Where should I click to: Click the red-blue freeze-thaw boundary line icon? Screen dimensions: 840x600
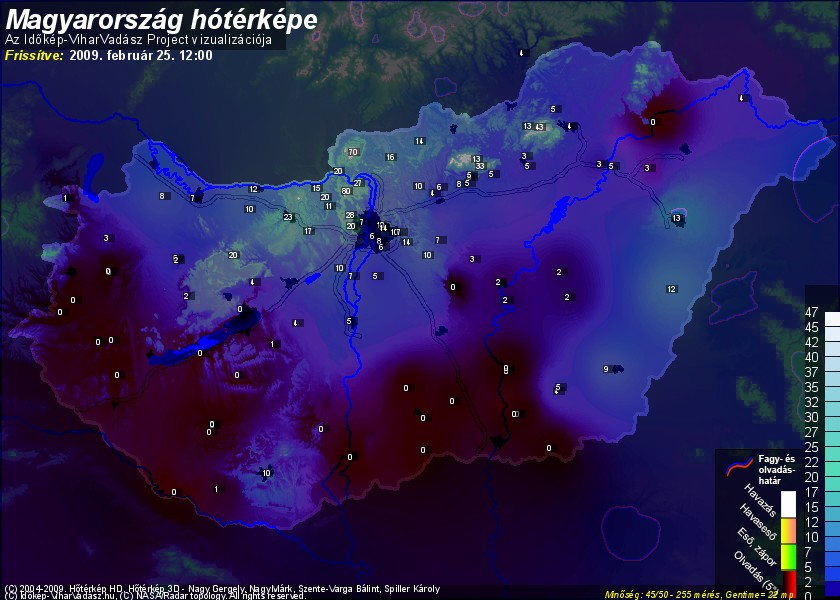pyautogui.click(x=736, y=463)
